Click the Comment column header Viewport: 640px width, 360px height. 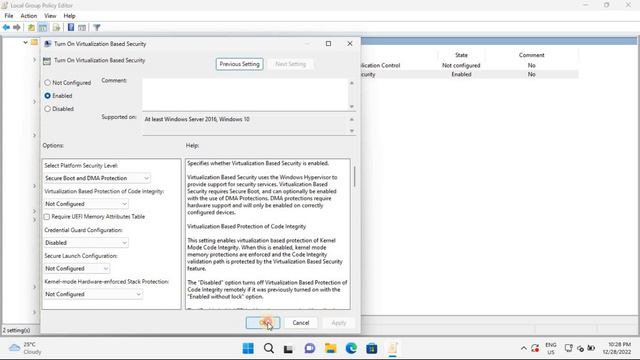pos(531,55)
